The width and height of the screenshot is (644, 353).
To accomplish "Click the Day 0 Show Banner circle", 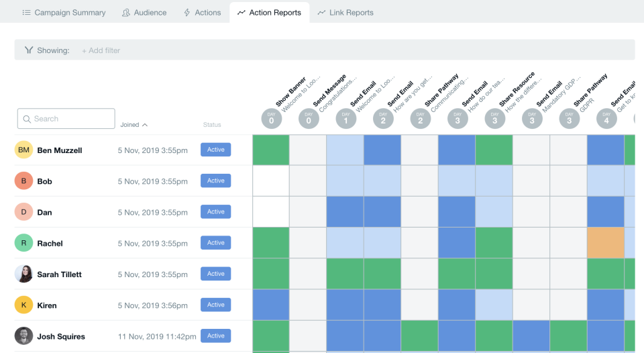I will pyautogui.click(x=271, y=119).
